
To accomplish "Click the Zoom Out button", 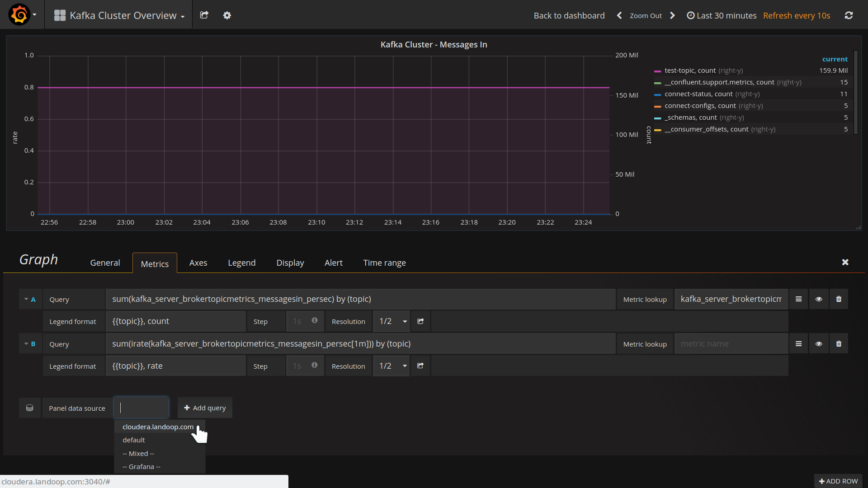I will 646,15.
